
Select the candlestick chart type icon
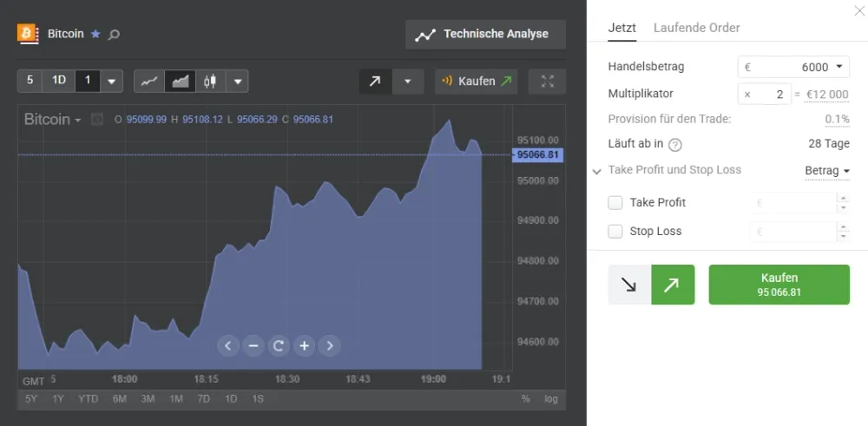point(210,82)
